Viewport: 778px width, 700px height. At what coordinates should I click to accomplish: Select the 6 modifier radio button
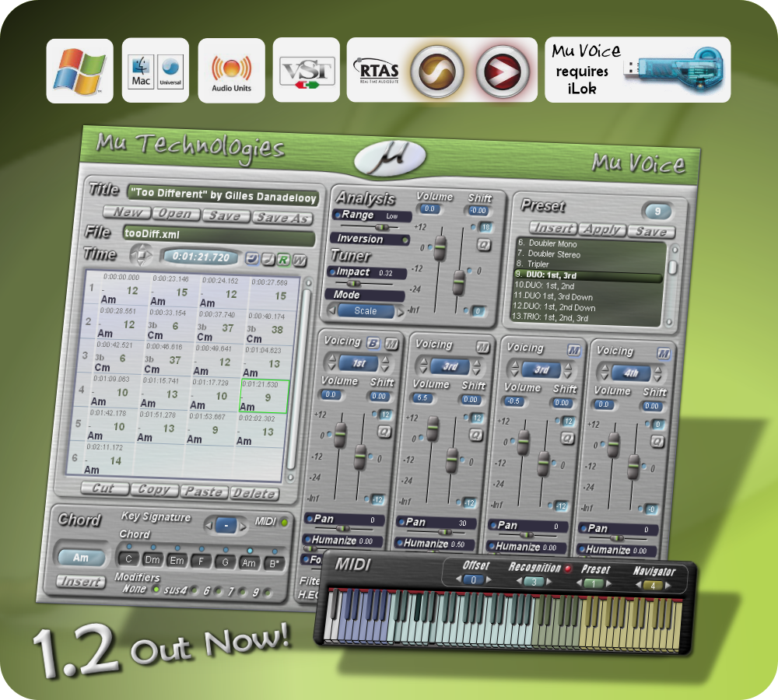217,591
